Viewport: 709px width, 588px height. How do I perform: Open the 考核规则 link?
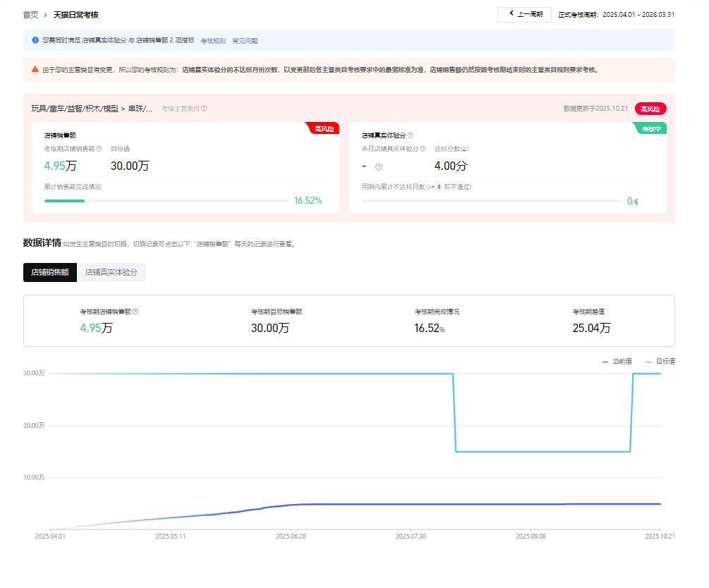(x=213, y=41)
